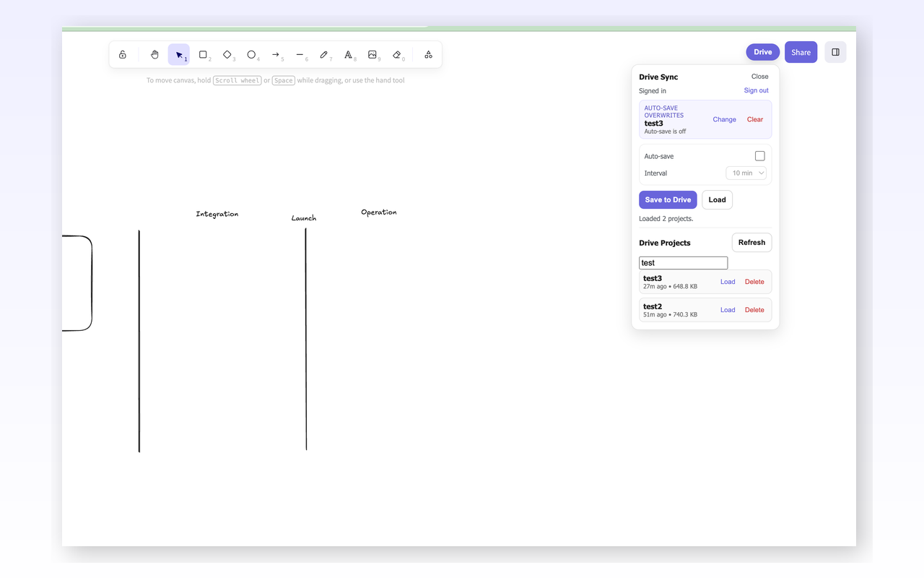The height and width of the screenshot is (578, 924).
Task: Select the Pencil draw tool
Action: pos(324,55)
